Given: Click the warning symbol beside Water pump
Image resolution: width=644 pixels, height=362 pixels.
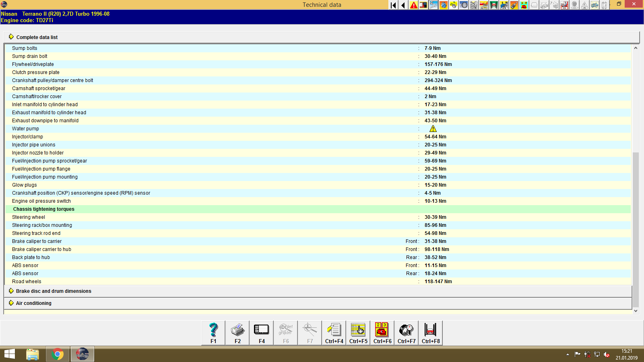Looking at the screenshot, I should pos(433,129).
